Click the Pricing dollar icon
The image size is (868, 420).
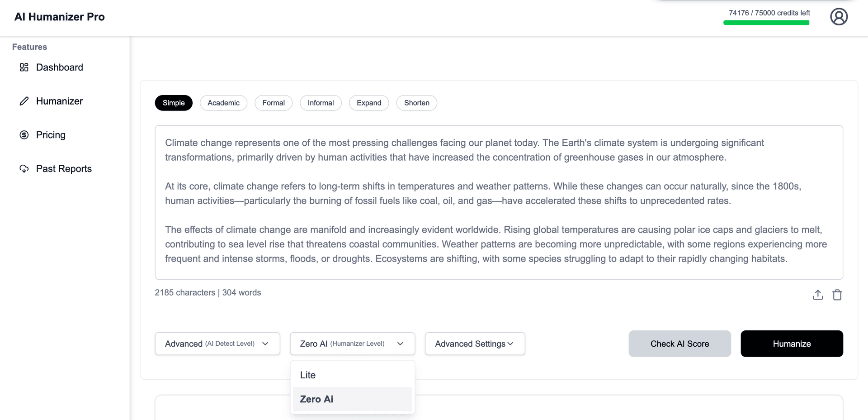click(x=24, y=135)
